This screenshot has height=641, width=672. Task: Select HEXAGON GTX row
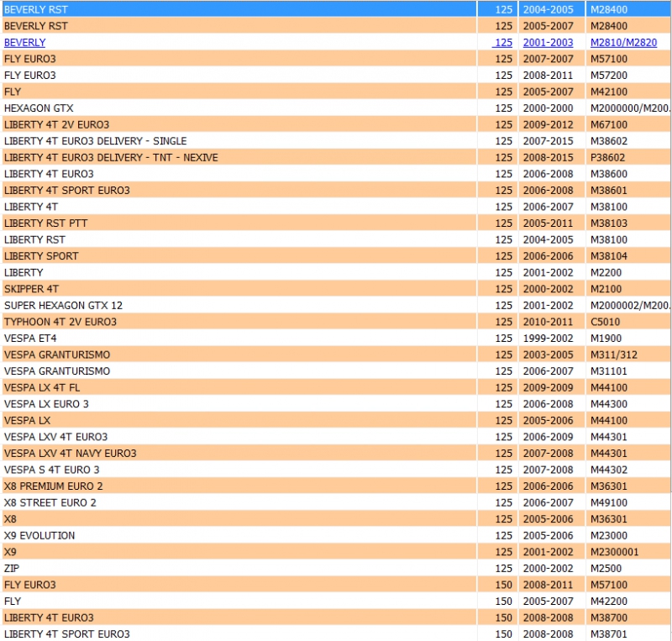click(336, 108)
